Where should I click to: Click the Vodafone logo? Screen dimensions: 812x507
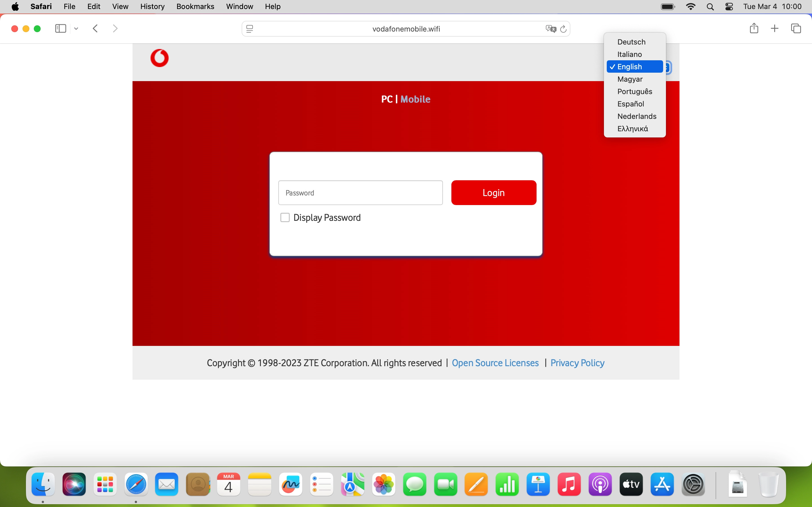click(x=159, y=58)
